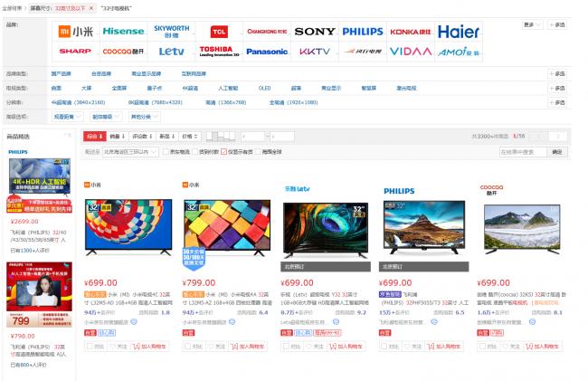Pick the coocaa brand logo
The width and height of the screenshot is (588, 381).
[123, 52]
